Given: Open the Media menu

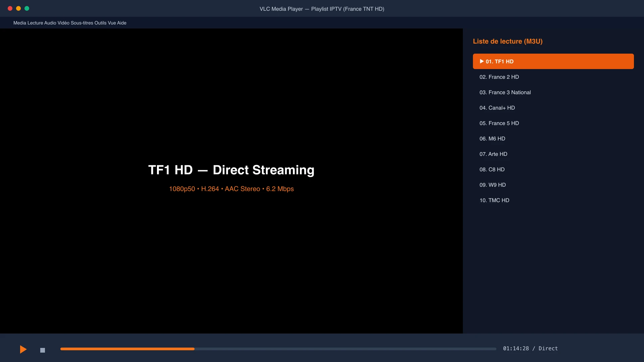Looking at the screenshot, I should (20, 23).
